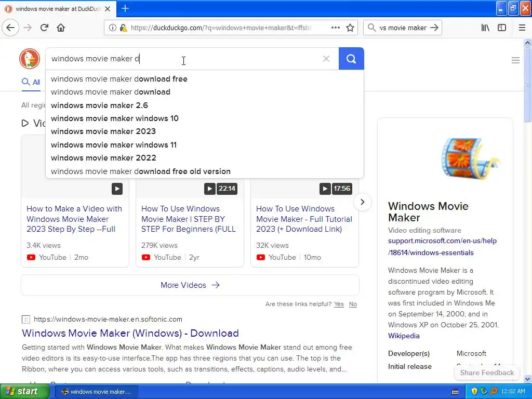Choose suggestion 'windows movie maker 2.6'
Image resolution: width=532 pixels, height=399 pixels.
pyautogui.click(x=205, y=105)
